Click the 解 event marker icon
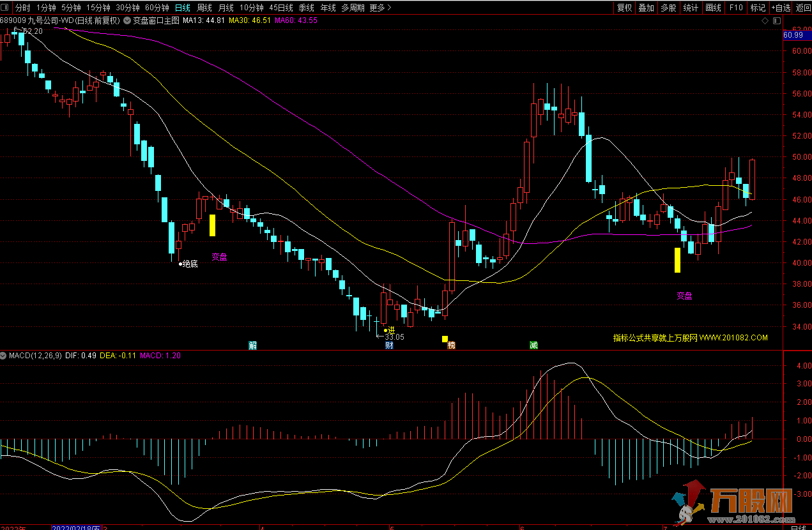Viewport: 812px width, 530px height. [253, 345]
